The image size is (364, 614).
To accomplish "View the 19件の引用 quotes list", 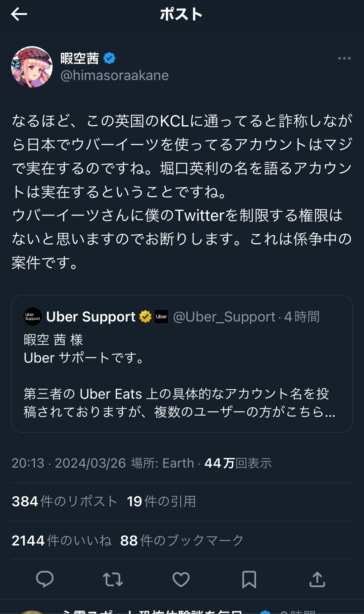I will tap(161, 502).
